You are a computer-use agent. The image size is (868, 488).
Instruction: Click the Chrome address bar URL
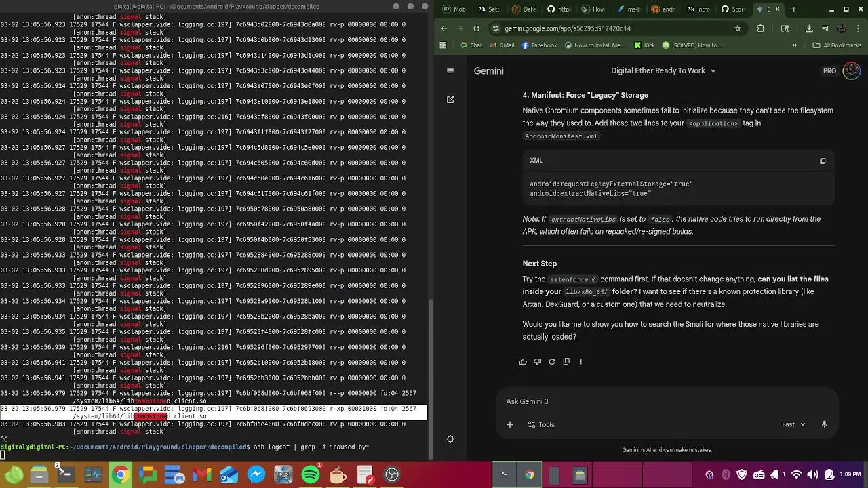click(x=568, y=28)
